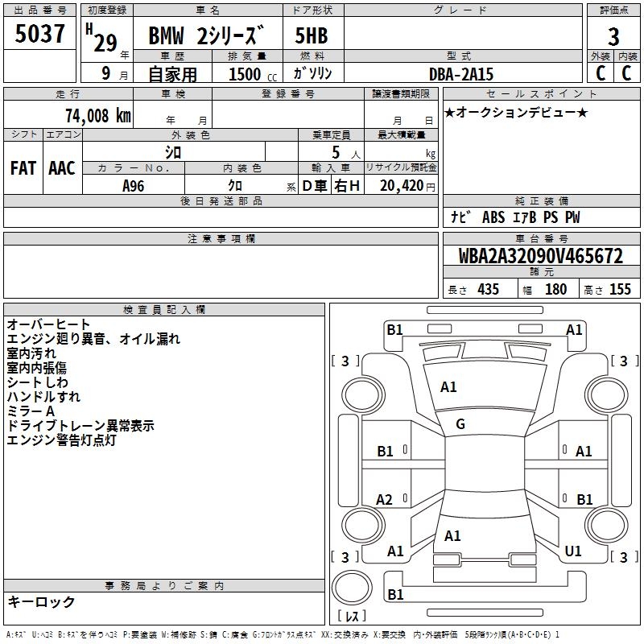This screenshot has width=644, height=644.
Task: Click the width value "180"
Action: click(556, 290)
